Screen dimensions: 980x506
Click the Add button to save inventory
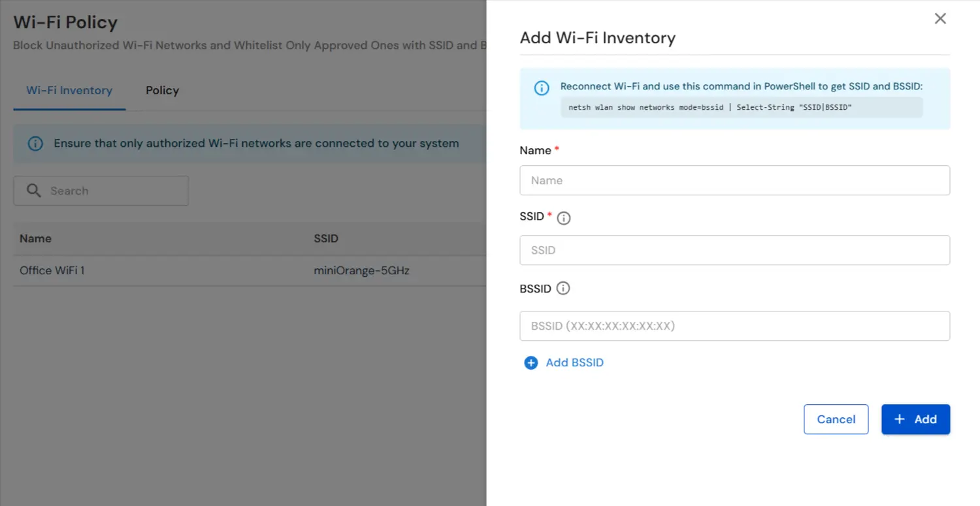click(915, 419)
